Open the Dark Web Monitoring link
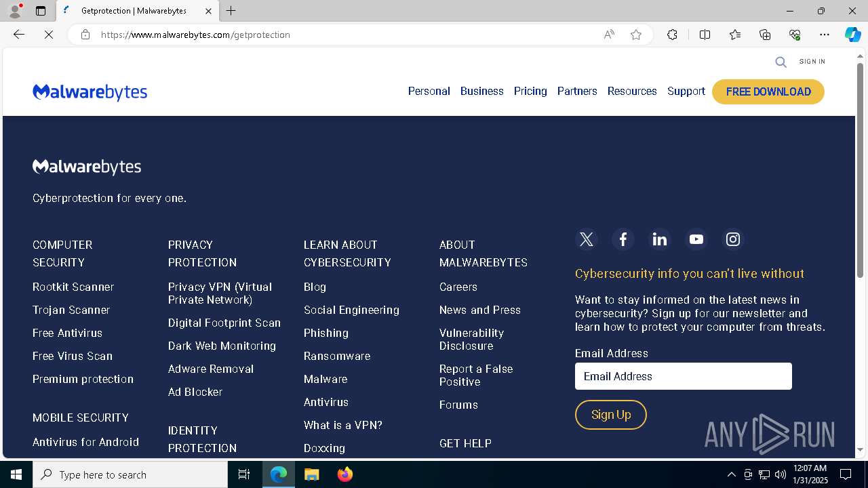 [222, 346]
